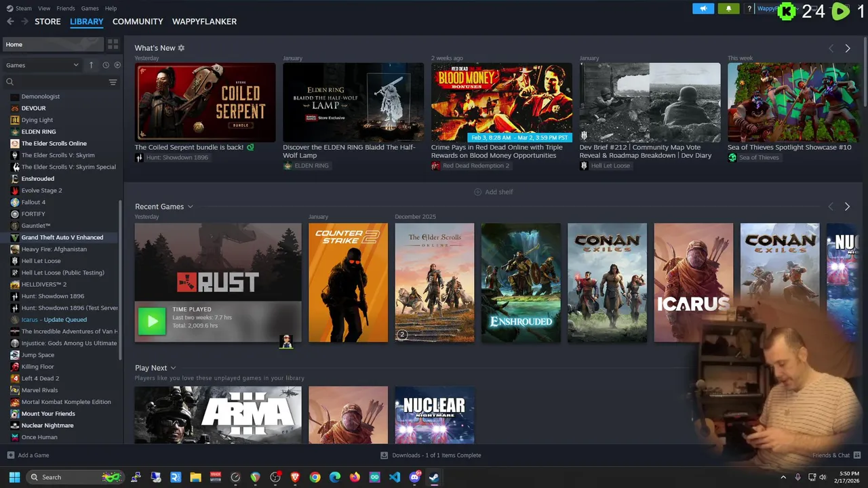Viewport: 868px width, 488px height.
Task: Open Hell Let Loose Dev Brief news
Action: [x=650, y=102]
